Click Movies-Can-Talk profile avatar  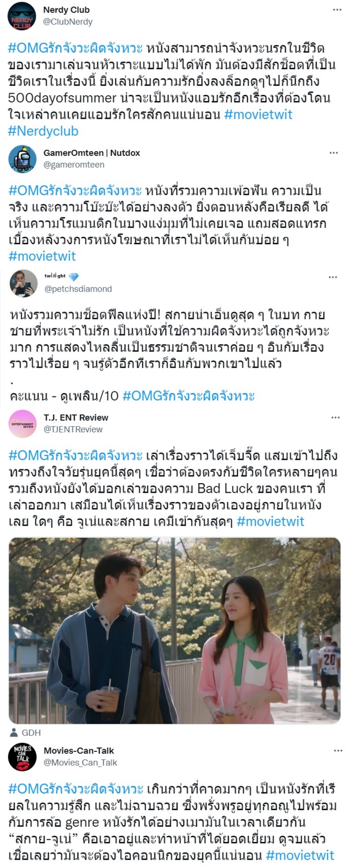tap(22, 757)
